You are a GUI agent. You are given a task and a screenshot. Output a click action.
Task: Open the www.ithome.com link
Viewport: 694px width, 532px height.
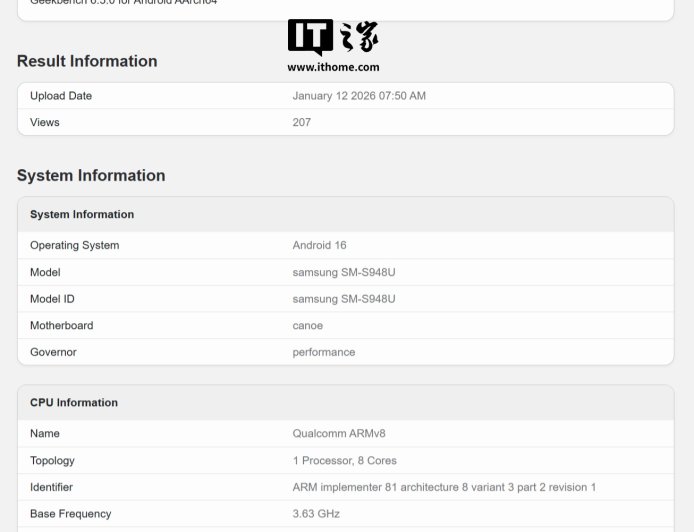[333, 67]
